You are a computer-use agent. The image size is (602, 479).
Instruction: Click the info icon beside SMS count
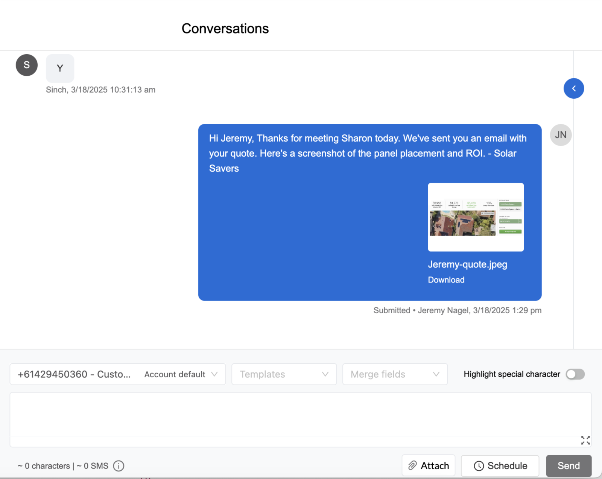coord(119,466)
